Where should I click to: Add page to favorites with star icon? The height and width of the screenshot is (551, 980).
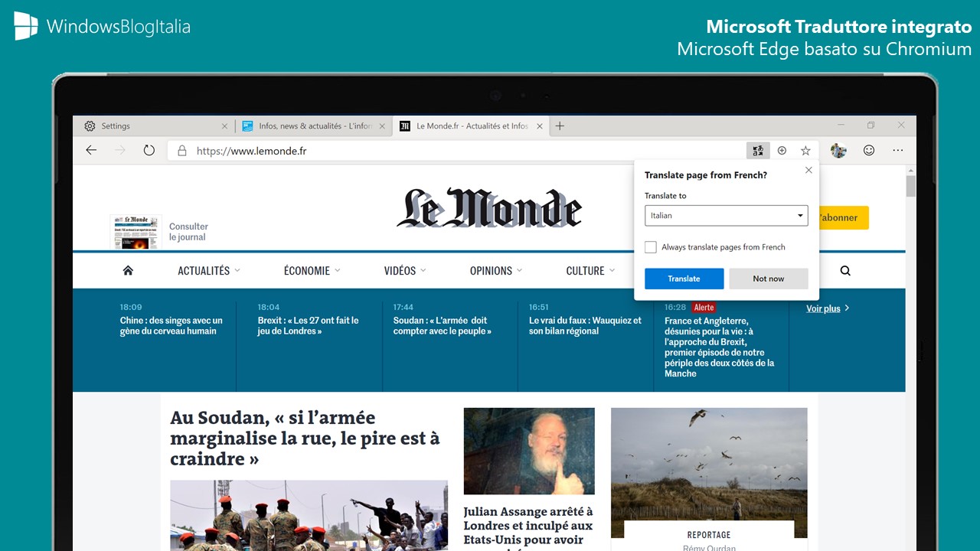805,151
